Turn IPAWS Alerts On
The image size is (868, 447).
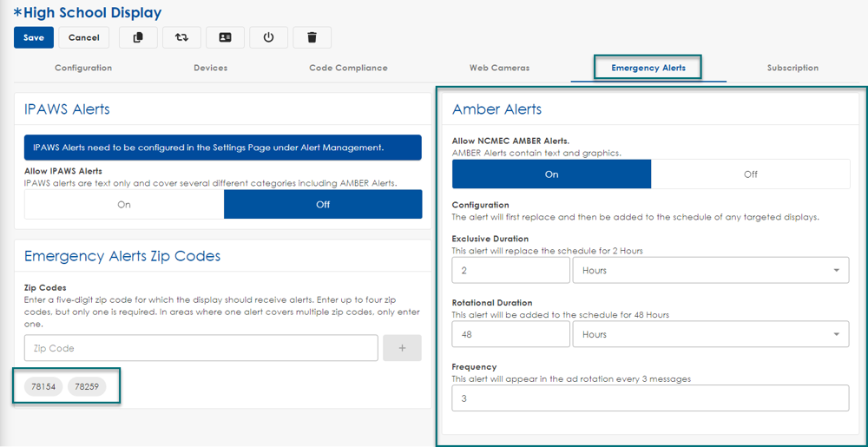124,205
